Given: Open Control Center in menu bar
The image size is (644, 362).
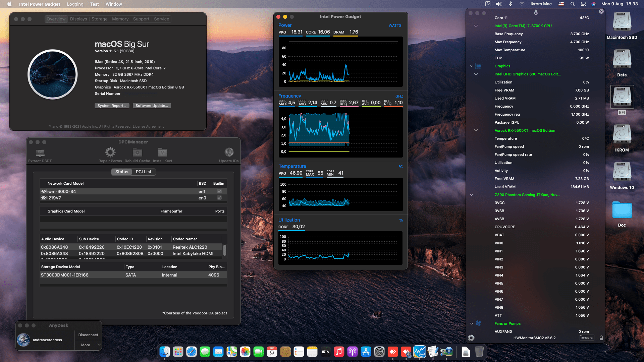Looking at the screenshot, I should pos(583,4).
